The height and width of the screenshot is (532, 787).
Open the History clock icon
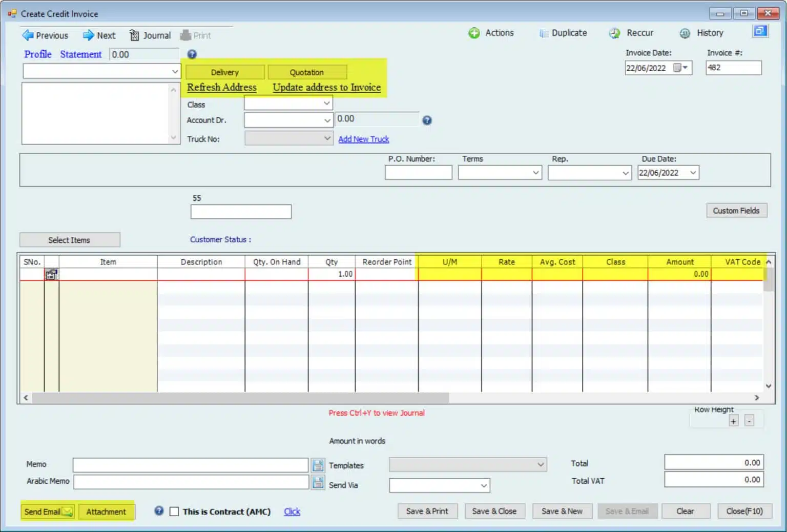click(x=685, y=33)
